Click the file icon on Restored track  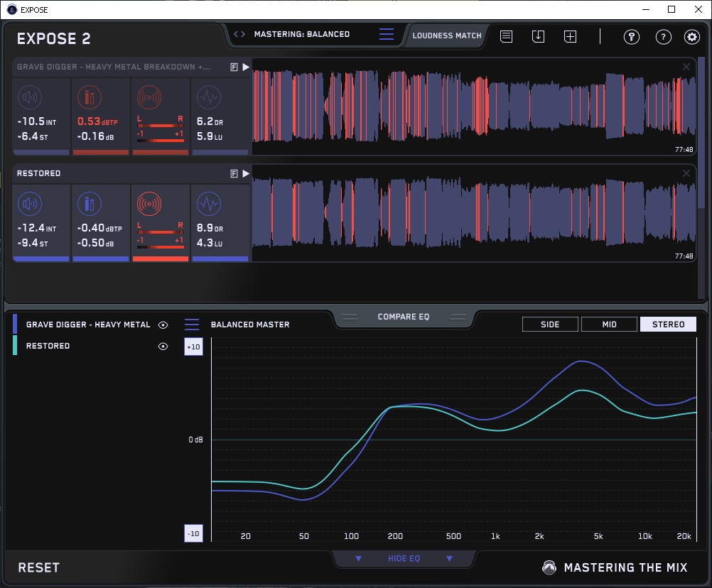click(x=234, y=173)
